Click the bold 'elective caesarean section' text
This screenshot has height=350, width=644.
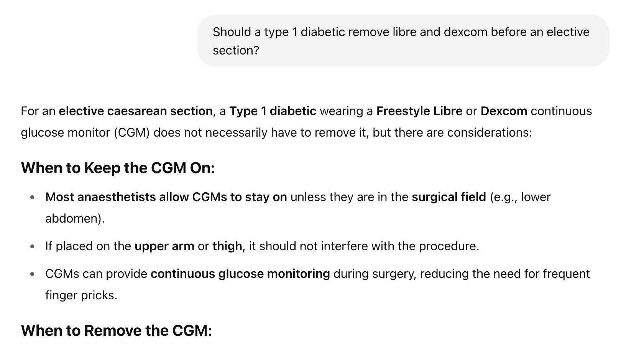136,111
